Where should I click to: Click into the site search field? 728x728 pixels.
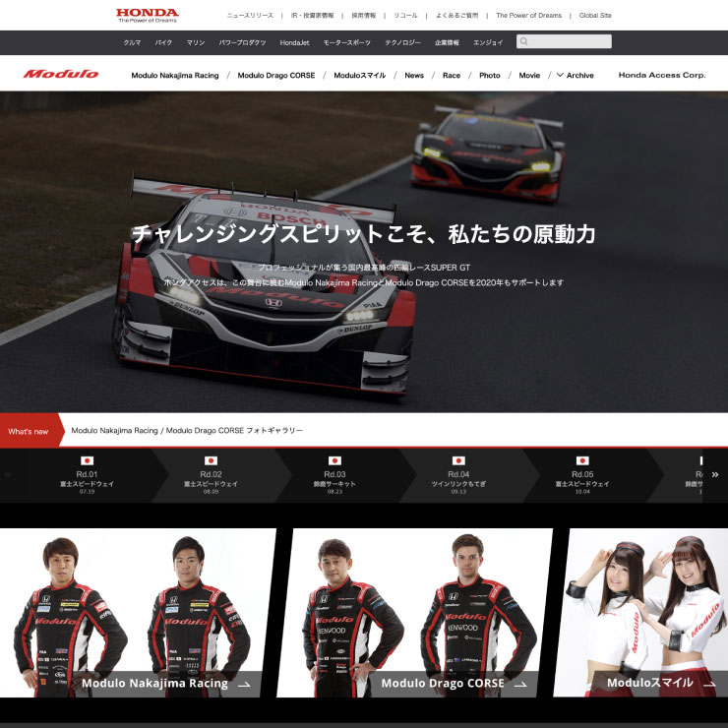click(x=564, y=41)
